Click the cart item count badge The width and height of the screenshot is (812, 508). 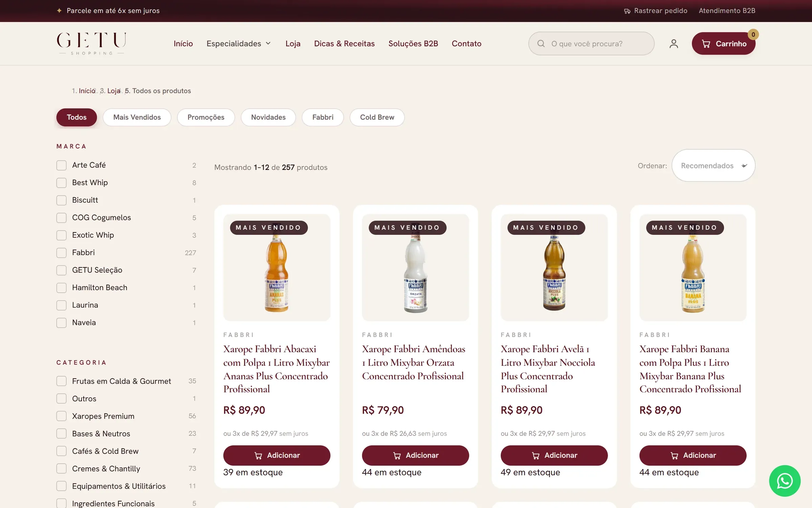[x=753, y=35]
